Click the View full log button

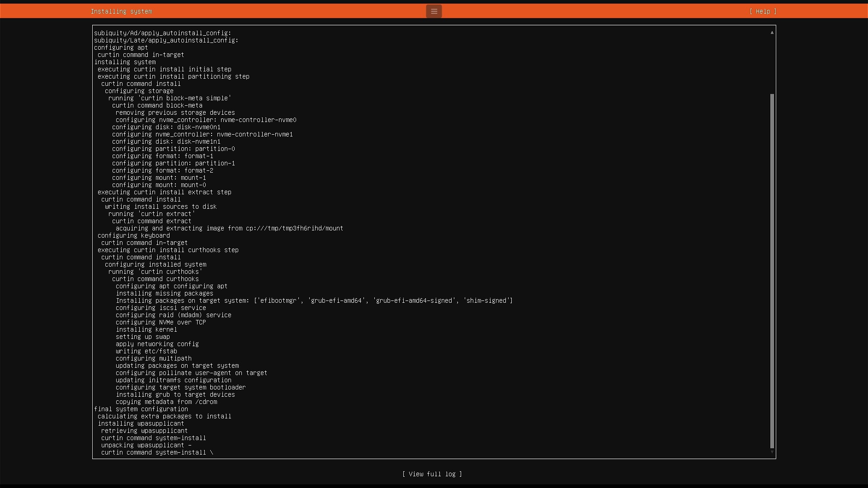point(432,474)
